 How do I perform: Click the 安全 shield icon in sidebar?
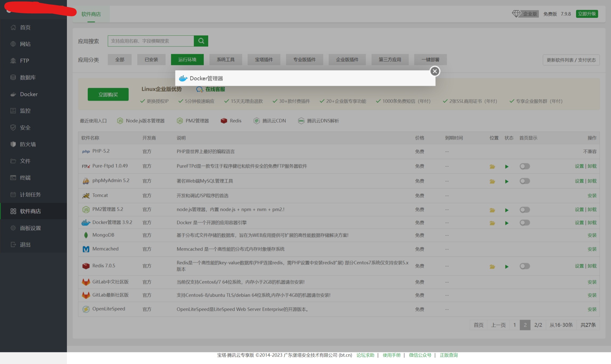[13, 128]
